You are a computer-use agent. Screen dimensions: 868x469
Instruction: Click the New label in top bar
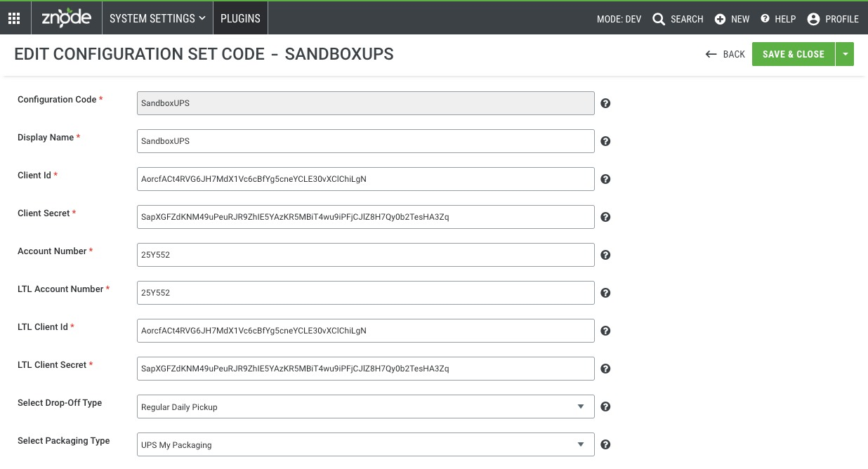click(740, 20)
